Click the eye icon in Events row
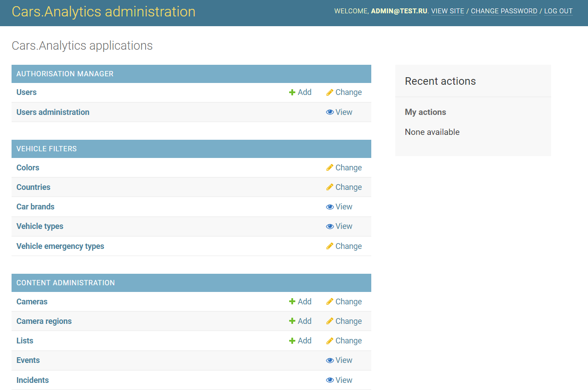The height and width of the screenshot is (390, 588). point(330,360)
